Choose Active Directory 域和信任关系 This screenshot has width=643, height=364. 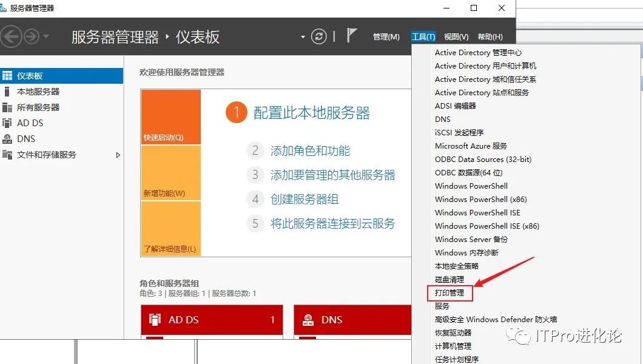tap(485, 79)
